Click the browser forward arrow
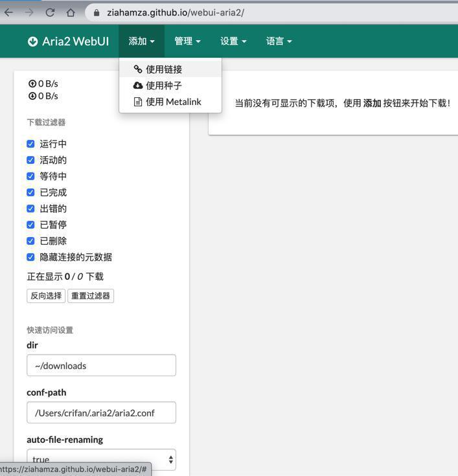Screen dimensions: 458x476 pyautogui.click(x=29, y=12)
